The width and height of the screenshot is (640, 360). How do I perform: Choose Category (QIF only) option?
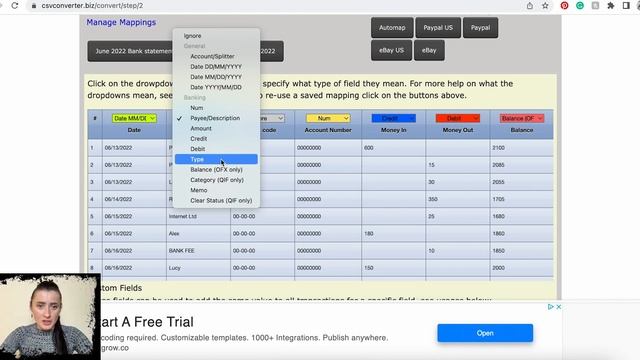coord(216,180)
